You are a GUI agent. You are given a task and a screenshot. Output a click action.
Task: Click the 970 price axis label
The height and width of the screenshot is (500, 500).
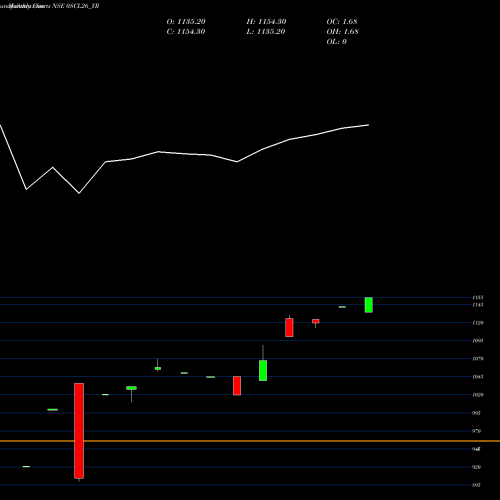[x=477, y=431]
